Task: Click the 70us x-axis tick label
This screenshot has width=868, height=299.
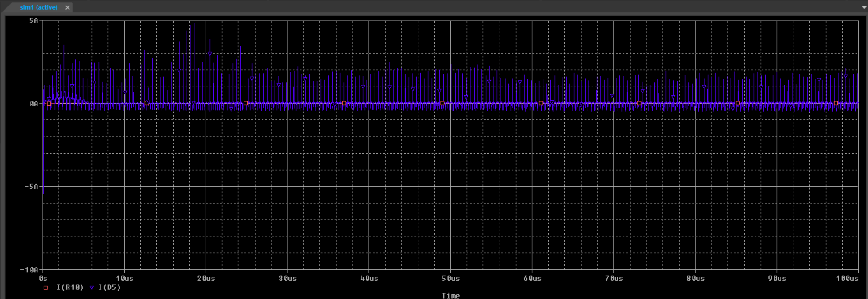Action: tap(614, 278)
